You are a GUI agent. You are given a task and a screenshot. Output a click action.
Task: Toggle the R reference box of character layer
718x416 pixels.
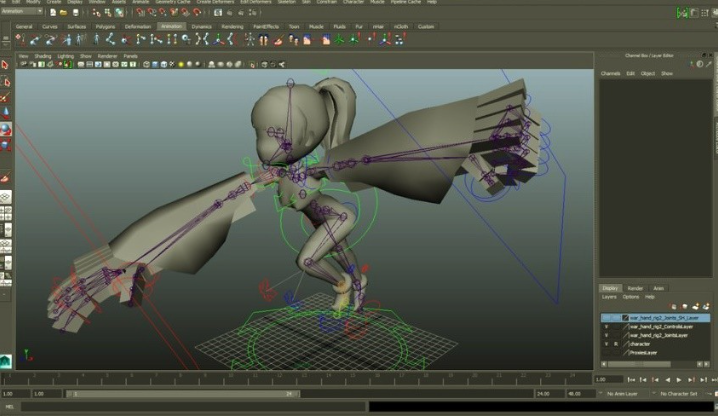tap(616, 344)
